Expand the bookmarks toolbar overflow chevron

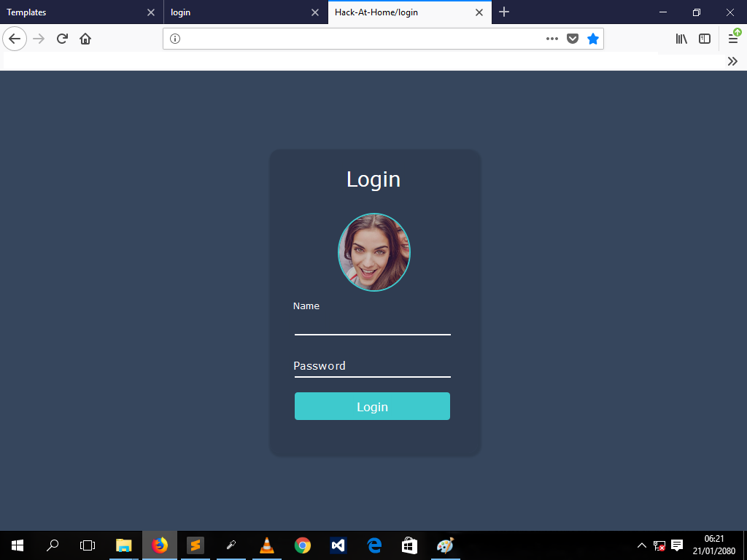click(732, 61)
